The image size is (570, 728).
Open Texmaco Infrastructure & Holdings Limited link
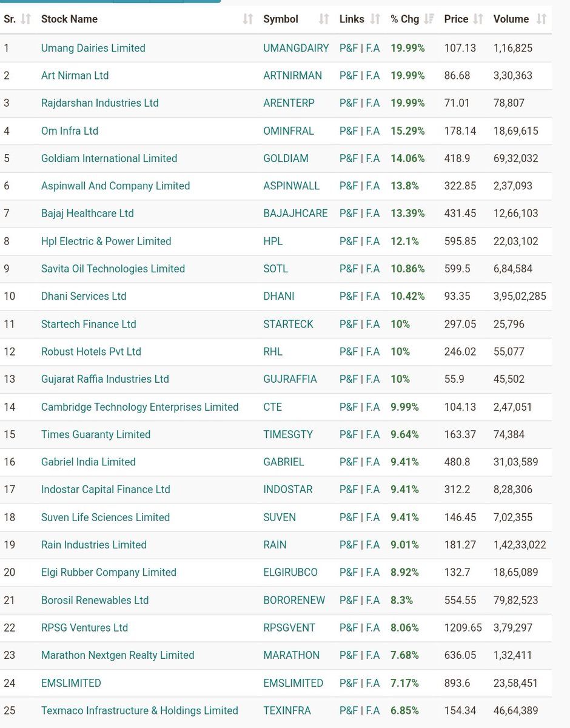tap(139, 710)
